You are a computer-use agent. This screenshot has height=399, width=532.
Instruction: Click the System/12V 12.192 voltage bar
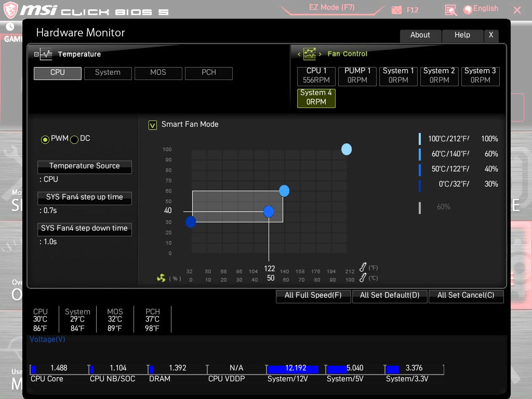pos(296,369)
